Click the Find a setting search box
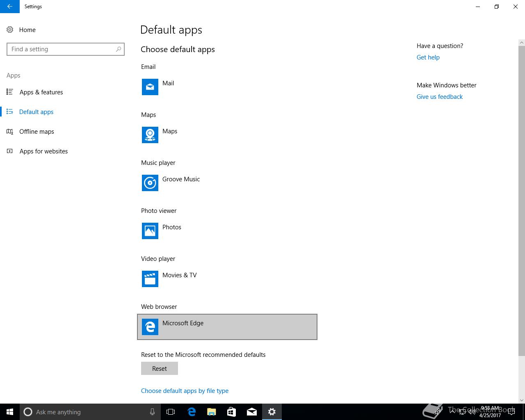 coord(66,49)
